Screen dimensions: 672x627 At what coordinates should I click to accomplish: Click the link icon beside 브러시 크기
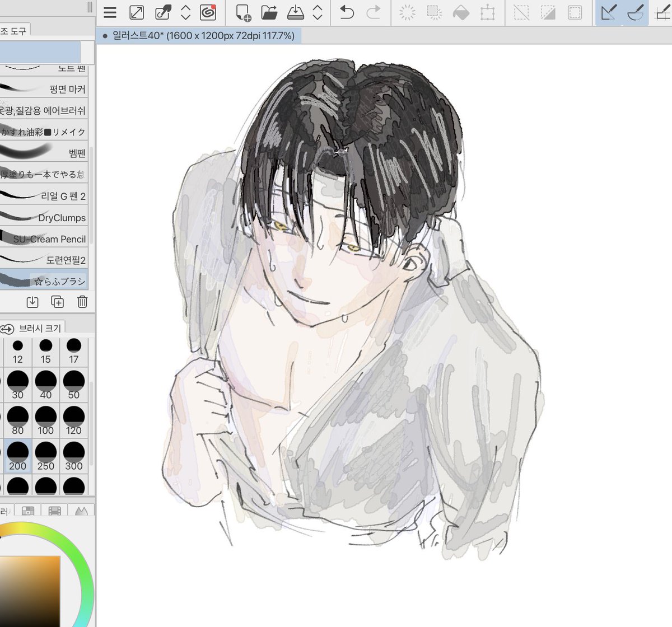7,329
